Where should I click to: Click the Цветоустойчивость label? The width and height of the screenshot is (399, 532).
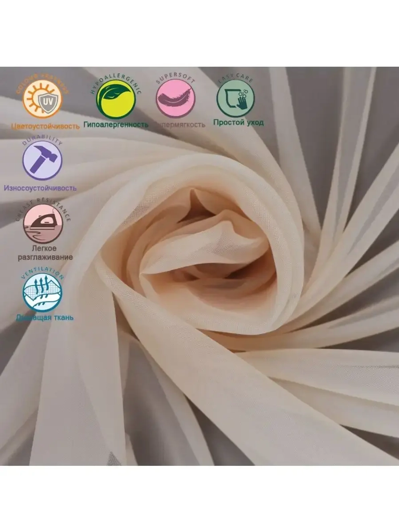(45, 127)
